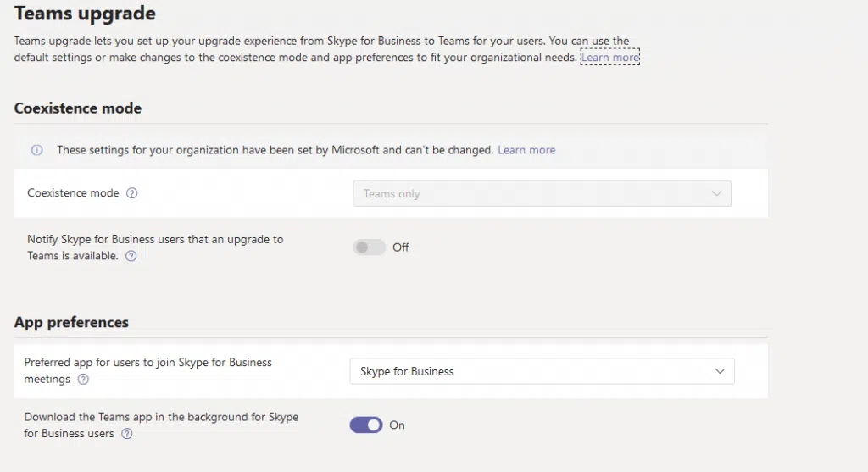
Task: Click the chevron arrow of Teams only dropdown
Action: pos(717,194)
